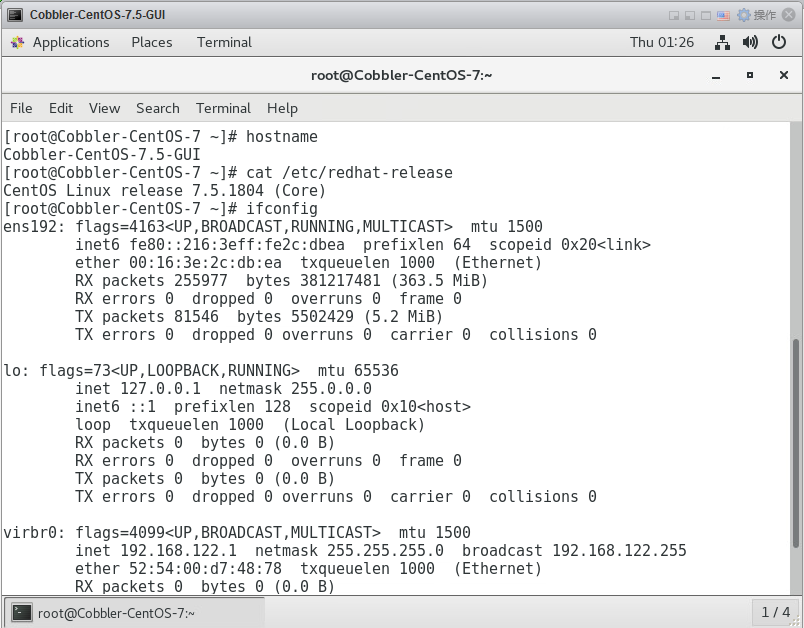Viewport: 804px width, 628px height.
Task: Click the VM console title bar terminal icon
Action: point(15,15)
